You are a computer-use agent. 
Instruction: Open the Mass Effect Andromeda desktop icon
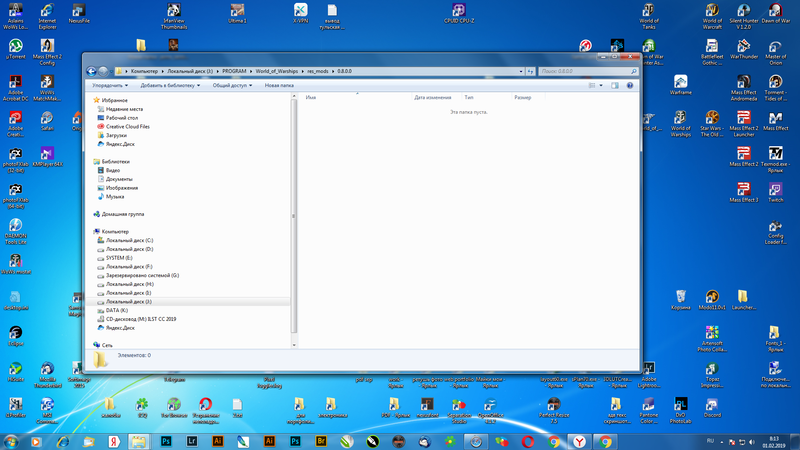tap(743, 89)
